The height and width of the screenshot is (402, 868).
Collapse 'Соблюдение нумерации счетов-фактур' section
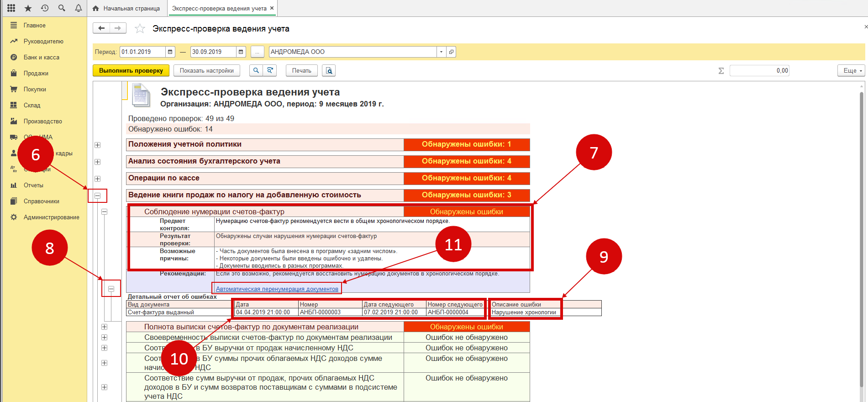104,212
